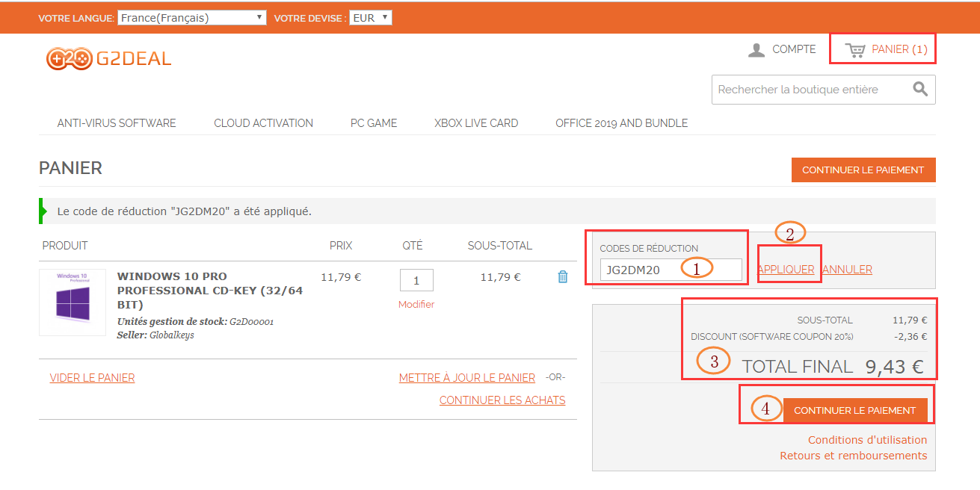Open the XBOX LIVE CARD menu
The width and height of the screenshot is (980, 490).
pyautogui.click(x=476, y=123)
